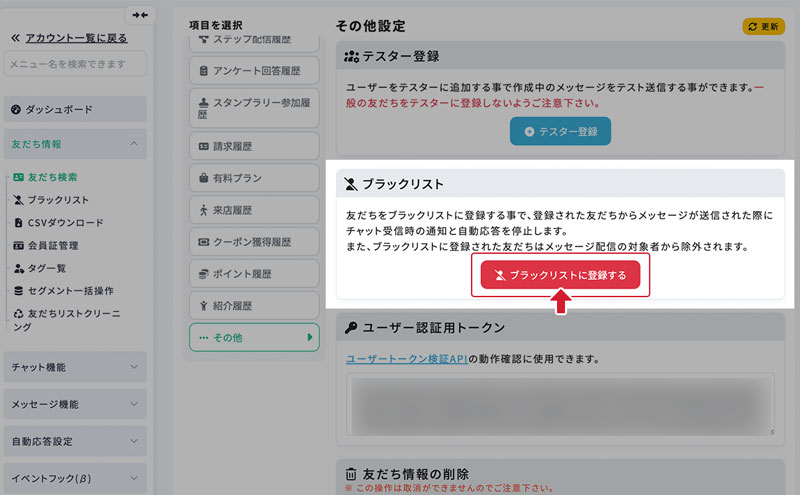
Task: Go back via アカウント一覧に戻る link
Action: 68,37
